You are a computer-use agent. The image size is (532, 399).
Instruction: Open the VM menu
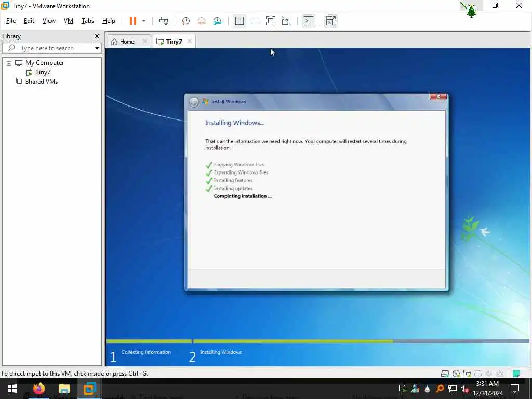click(69, 21)
